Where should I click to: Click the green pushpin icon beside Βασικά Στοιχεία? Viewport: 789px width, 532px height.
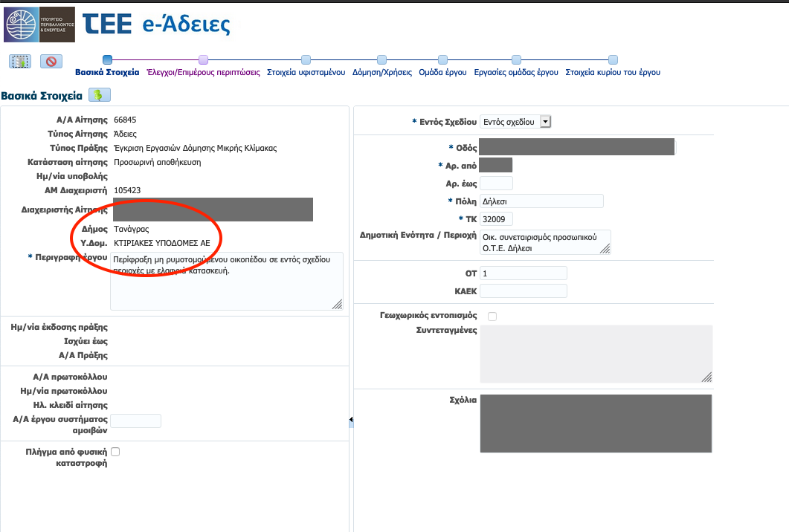(x=100, y=95)
